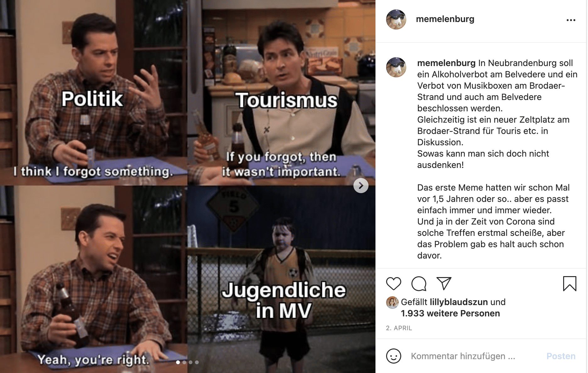View the 1.933 weitere Personen likes list
The height and width of the screenshot is (373, 588).
tap(450, 313)
